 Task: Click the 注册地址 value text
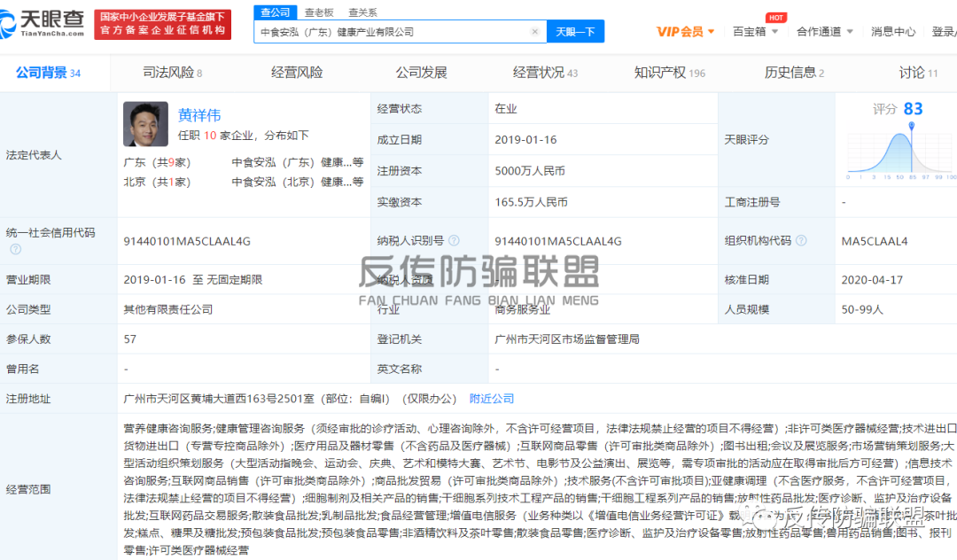pos(289,399)
